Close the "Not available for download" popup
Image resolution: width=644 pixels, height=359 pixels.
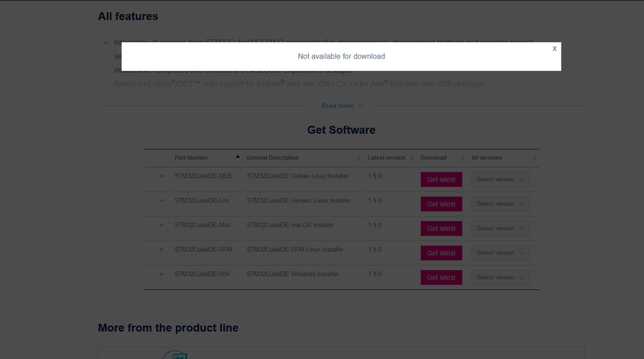click(554, 48)
